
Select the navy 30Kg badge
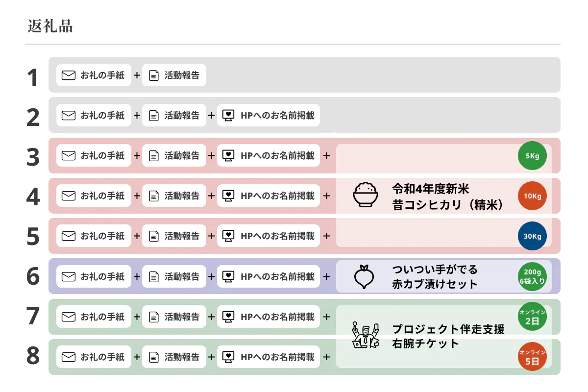tap(532, 236)
